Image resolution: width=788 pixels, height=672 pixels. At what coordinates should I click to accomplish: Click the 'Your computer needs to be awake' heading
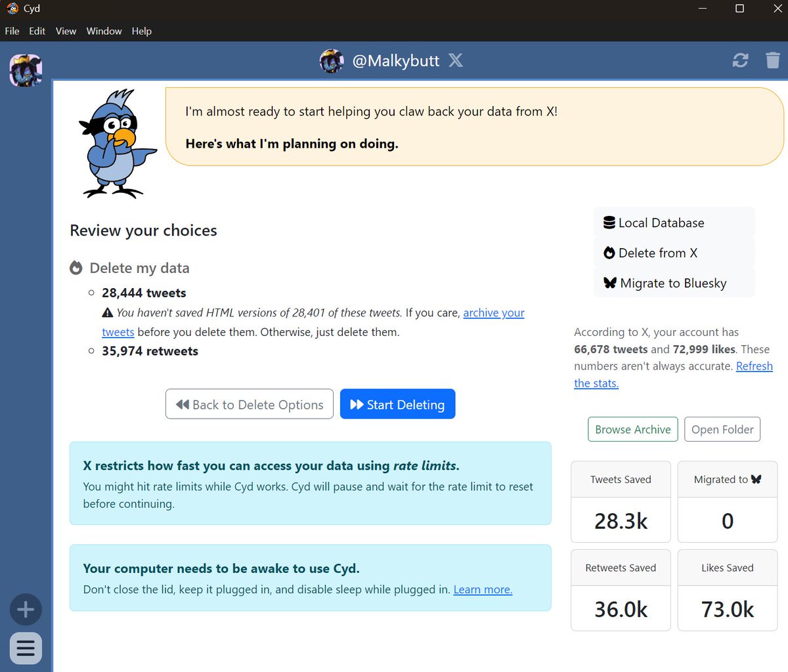click(x=221, y=568)
